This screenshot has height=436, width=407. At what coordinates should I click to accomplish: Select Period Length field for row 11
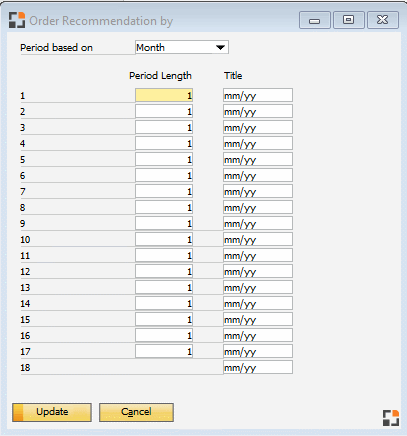(x=164, y=255)
